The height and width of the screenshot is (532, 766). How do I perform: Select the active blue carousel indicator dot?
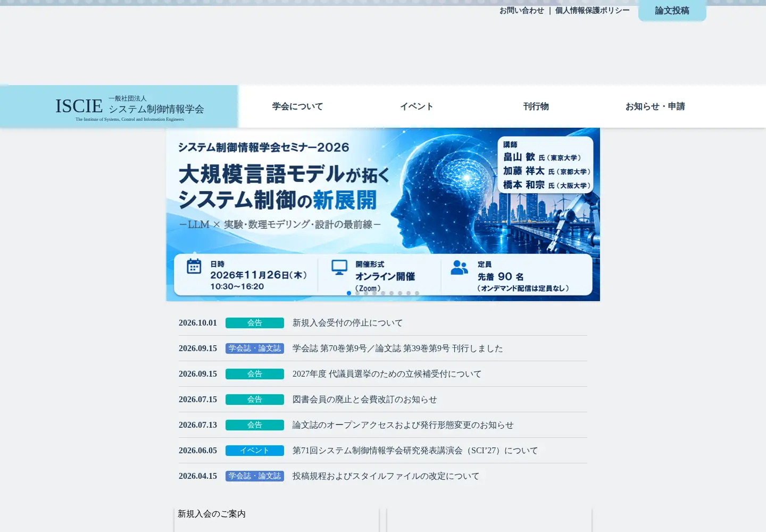[349, 293]
